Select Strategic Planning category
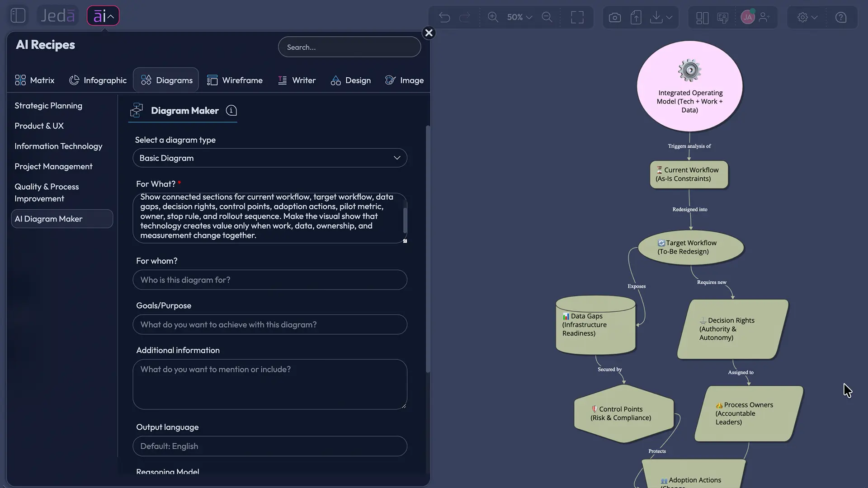 (x=48, y=106)
